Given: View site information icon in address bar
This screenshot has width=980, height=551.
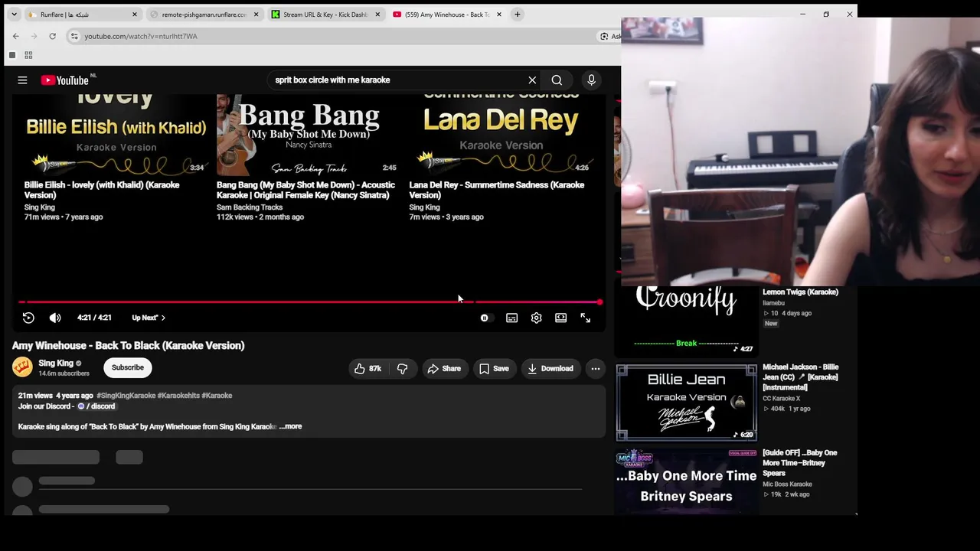Looking at the screenshot, I should [x=73, y=36].
